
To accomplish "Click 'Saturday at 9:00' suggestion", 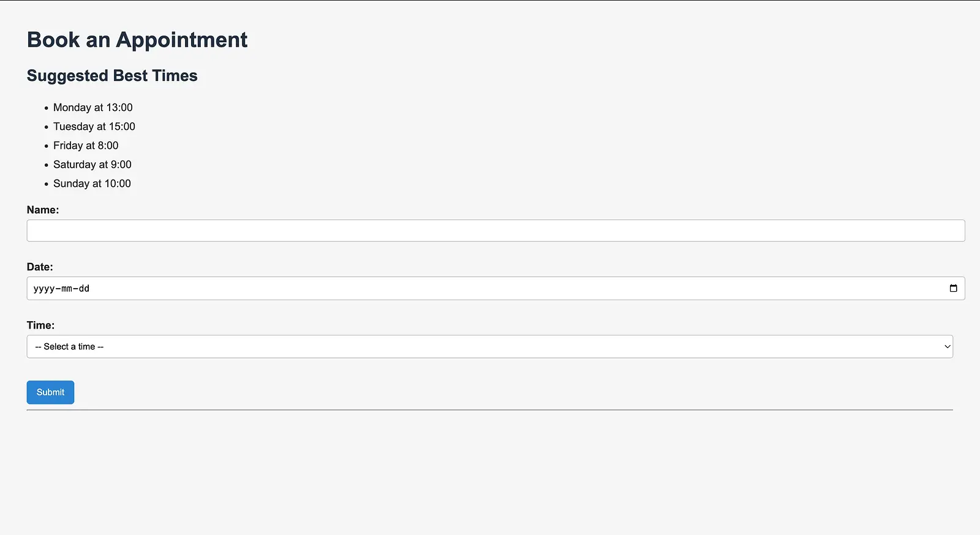I will click(92, 164).
